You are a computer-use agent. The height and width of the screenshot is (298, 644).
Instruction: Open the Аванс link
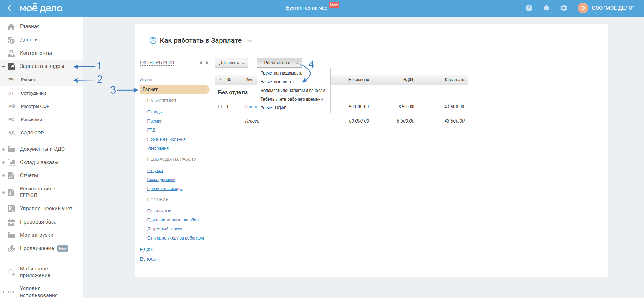(147, 80)
